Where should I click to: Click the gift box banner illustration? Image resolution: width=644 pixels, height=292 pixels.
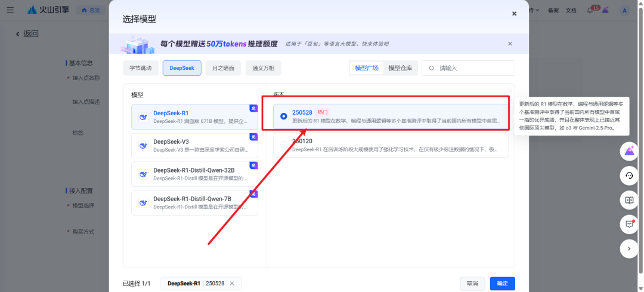point(137,44)
